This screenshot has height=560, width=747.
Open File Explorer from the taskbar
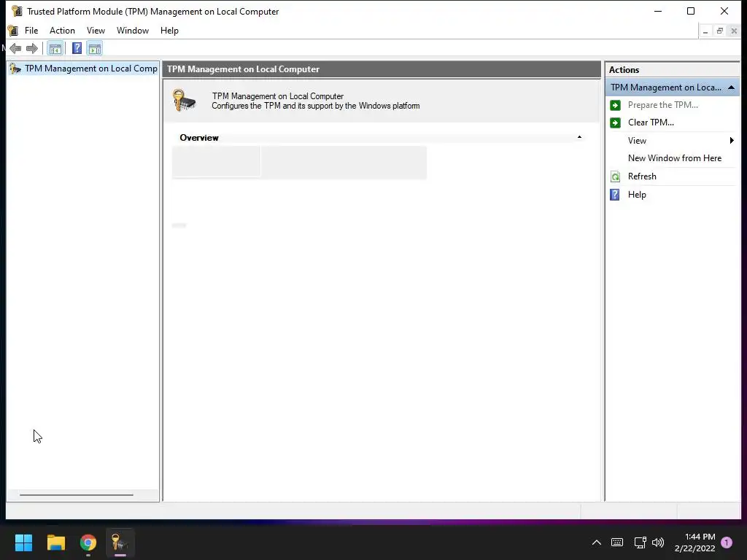click(x=55, y=542)
